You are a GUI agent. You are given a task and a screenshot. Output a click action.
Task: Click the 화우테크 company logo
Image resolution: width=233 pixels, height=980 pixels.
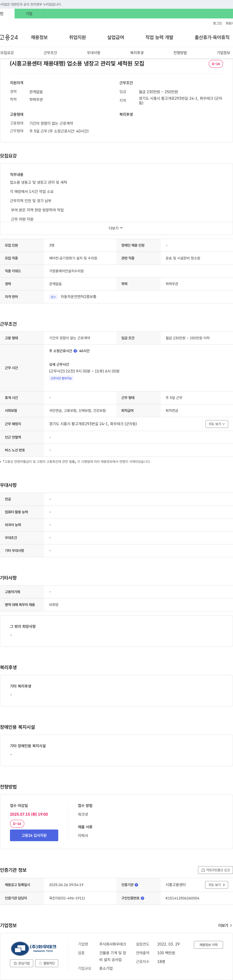click(34, 948)
